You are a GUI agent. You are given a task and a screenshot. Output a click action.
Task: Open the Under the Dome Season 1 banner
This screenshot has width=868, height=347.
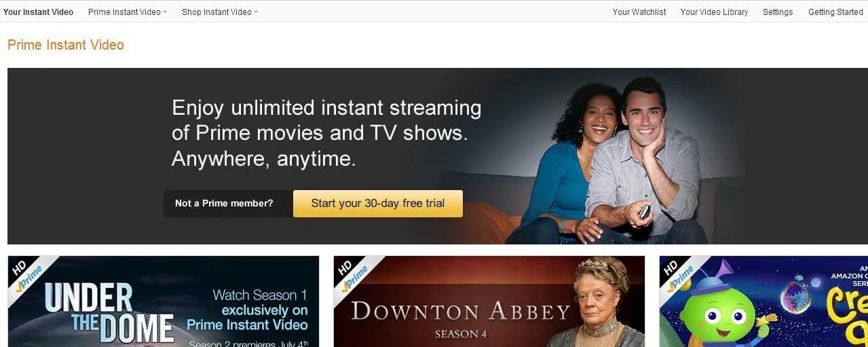[164, 302]
